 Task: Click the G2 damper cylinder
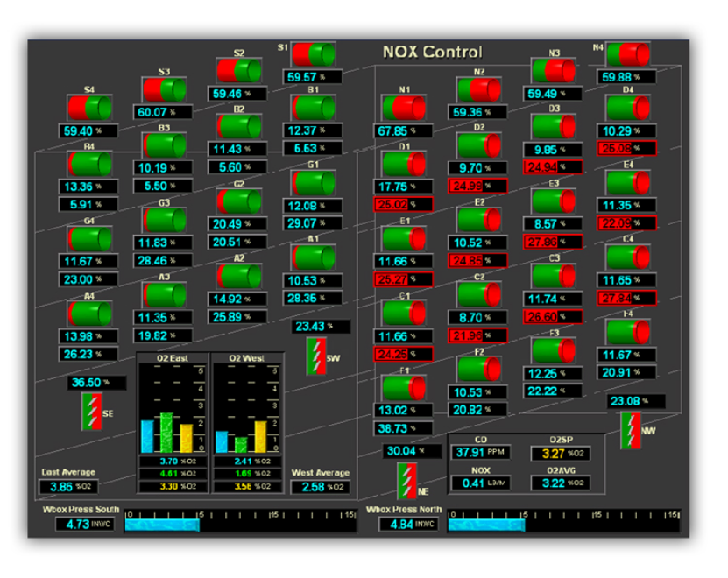point(239,201)
